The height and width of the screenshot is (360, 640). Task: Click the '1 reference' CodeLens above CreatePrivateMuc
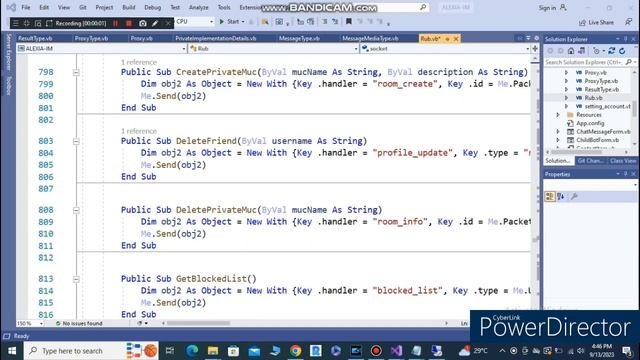[139, 62]
